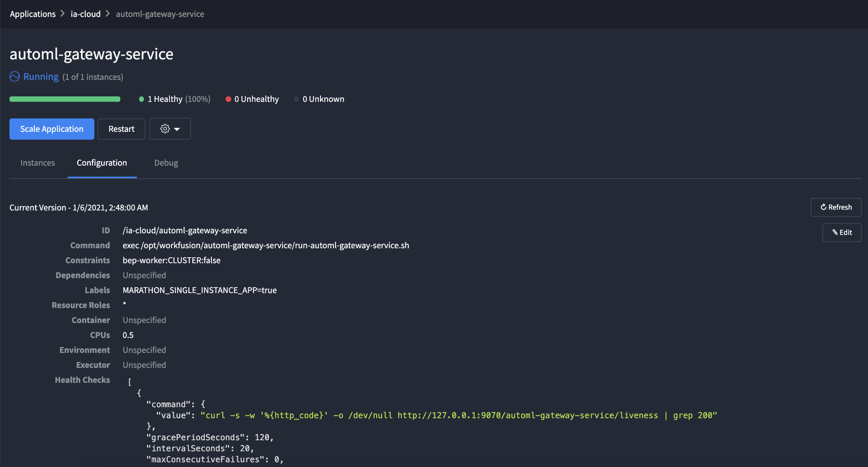Open the gear settings dropdown
Screen dimensions: 868x467
(170, 129)
